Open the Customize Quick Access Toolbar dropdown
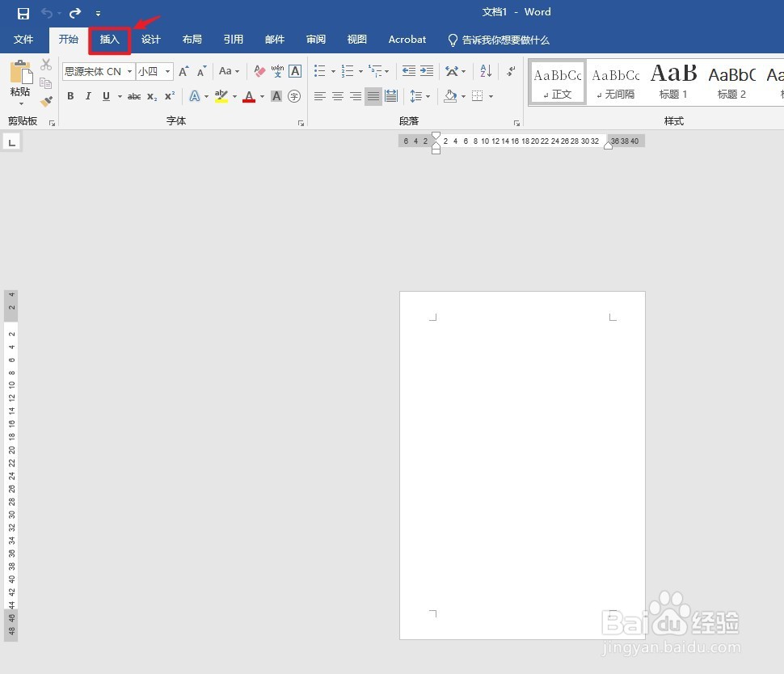Viewport: 784px width, 674px height. [x=98, y=14]
